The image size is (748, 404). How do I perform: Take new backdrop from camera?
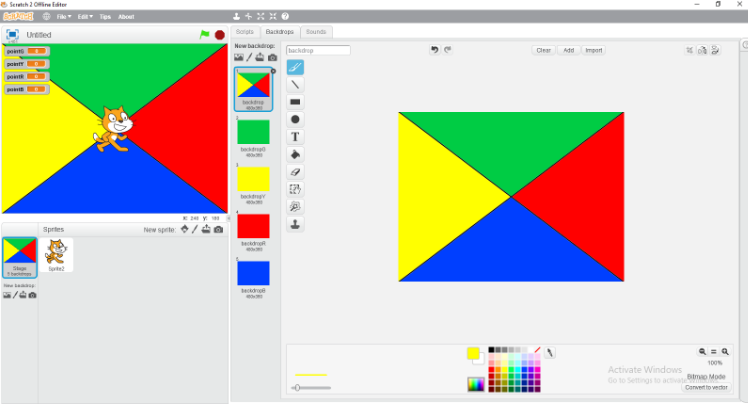pos(272,57)
